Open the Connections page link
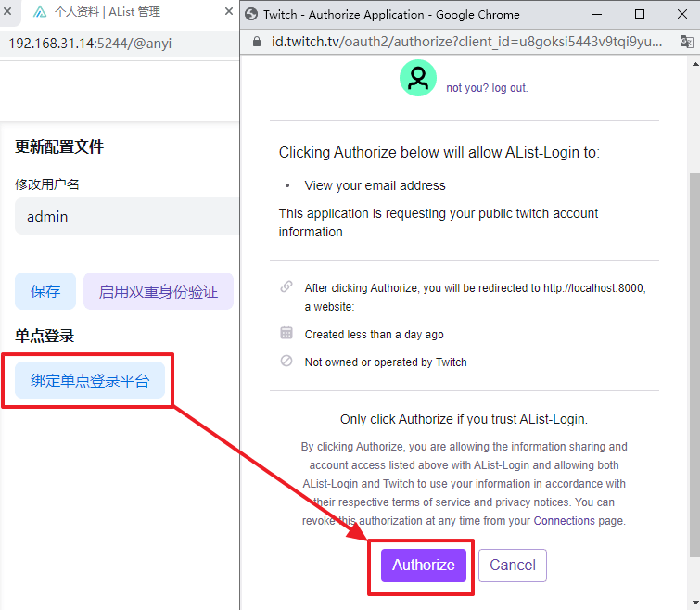Screen dimensions: 700x610 point(565,521)
